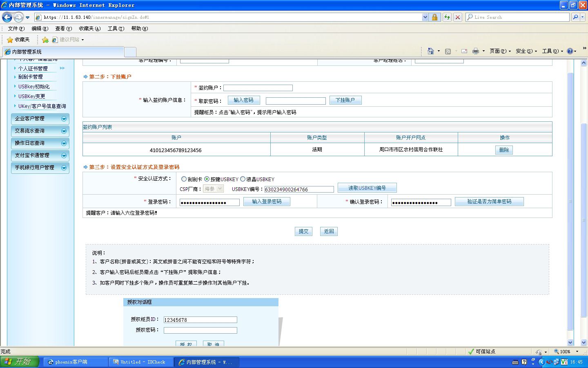Select the 液晶USBKEY radio option
This screenshot has width=588, height=368.
(x=243, y=179)
